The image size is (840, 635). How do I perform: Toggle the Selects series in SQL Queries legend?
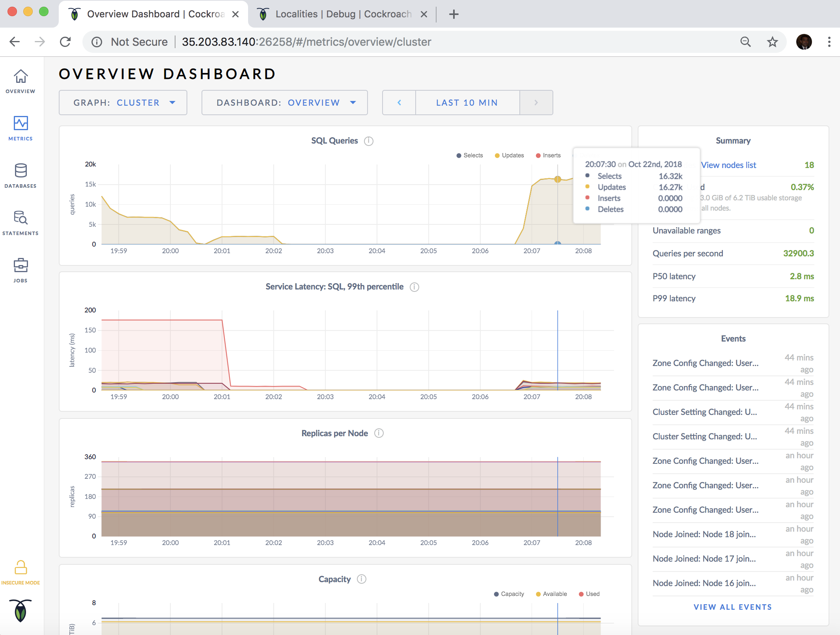pyautogui.click(x=470, y=155)
